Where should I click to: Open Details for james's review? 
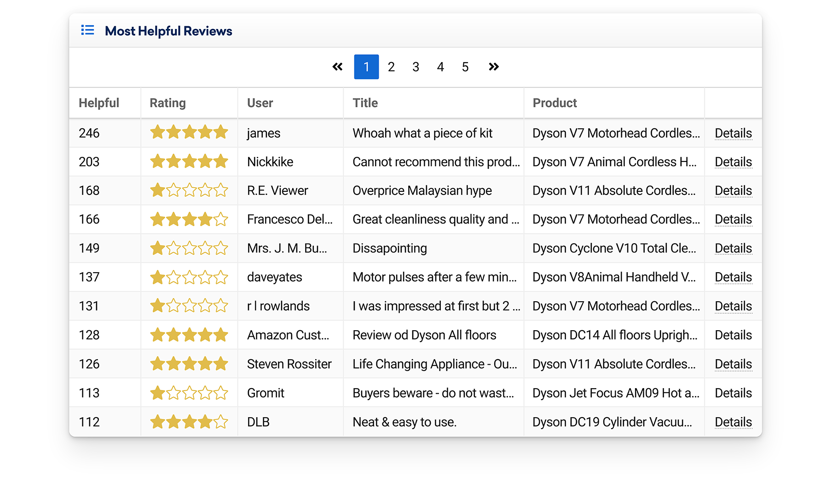733,133
